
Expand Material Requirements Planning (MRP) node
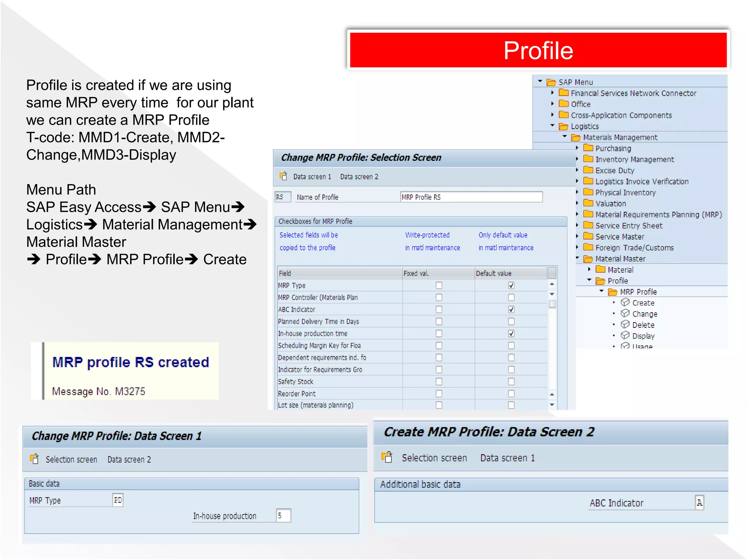577,214
